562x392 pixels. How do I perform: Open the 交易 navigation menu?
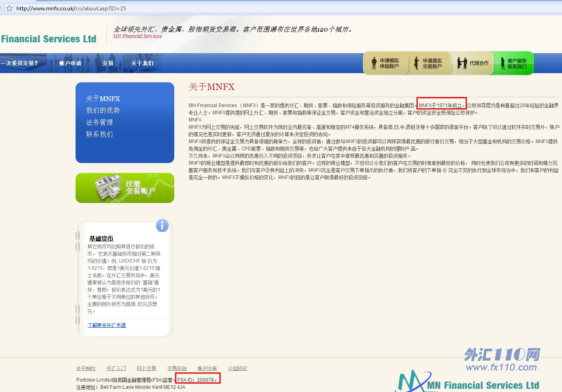[108, 63]
